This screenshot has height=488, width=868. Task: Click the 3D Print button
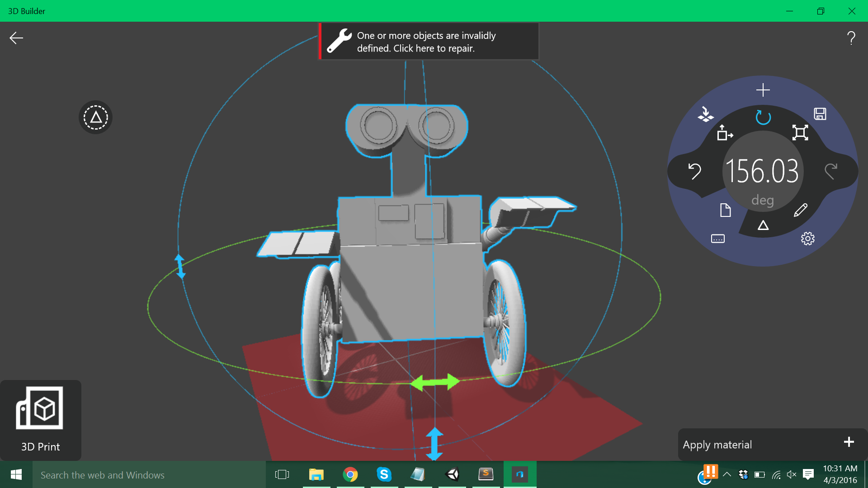40,420
